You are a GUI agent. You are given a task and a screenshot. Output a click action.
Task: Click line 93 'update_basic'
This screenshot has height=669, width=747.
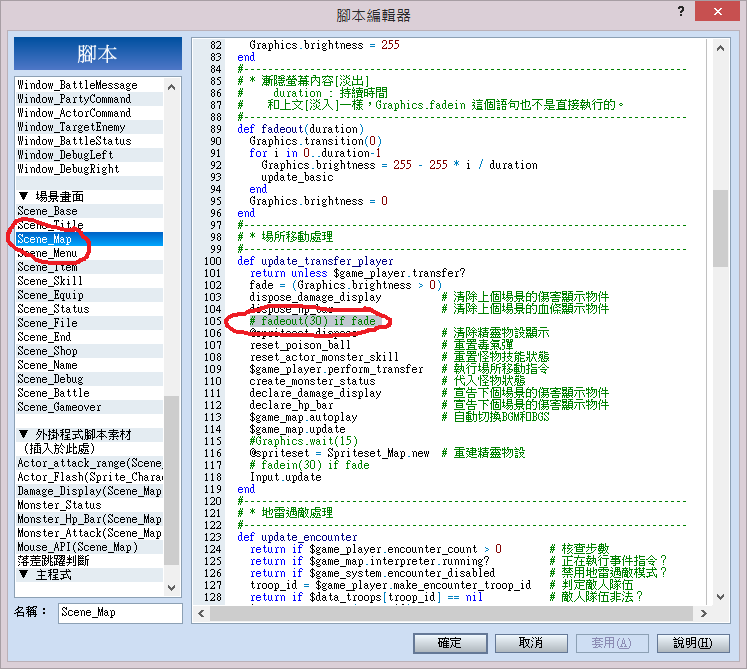[297, 177]
